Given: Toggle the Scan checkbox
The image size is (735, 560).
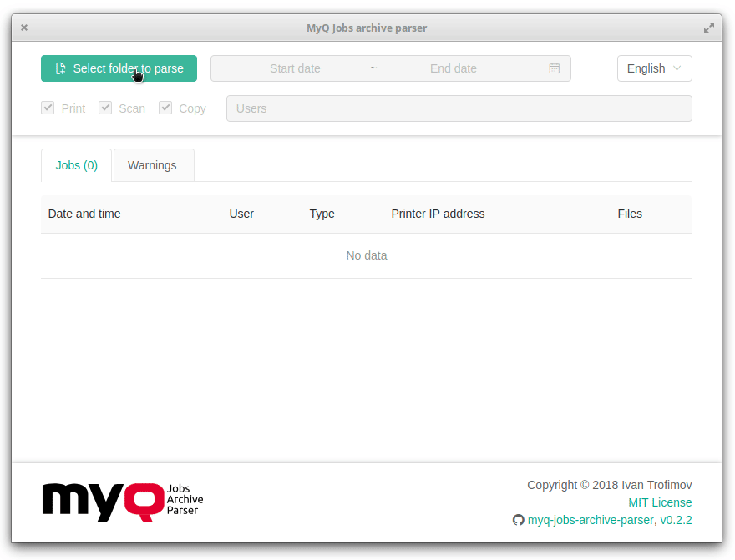Looking at the screenshot, I should (105, 108).
